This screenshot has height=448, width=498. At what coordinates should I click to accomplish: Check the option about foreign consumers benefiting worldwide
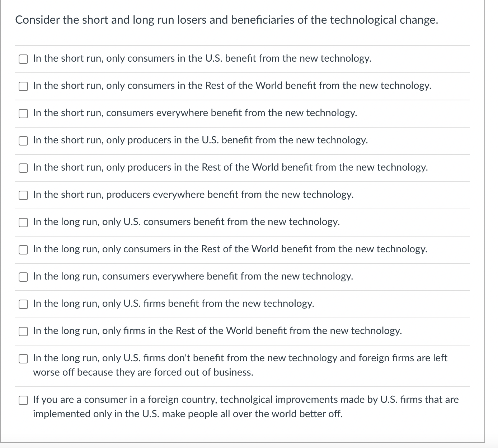23,400
